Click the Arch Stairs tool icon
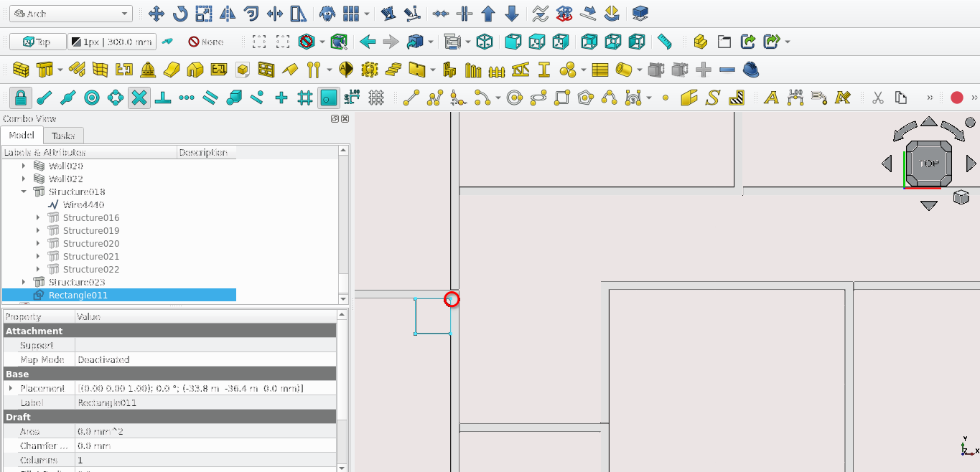The width and height of the screenshot is (980, 472). coord(393,70)
